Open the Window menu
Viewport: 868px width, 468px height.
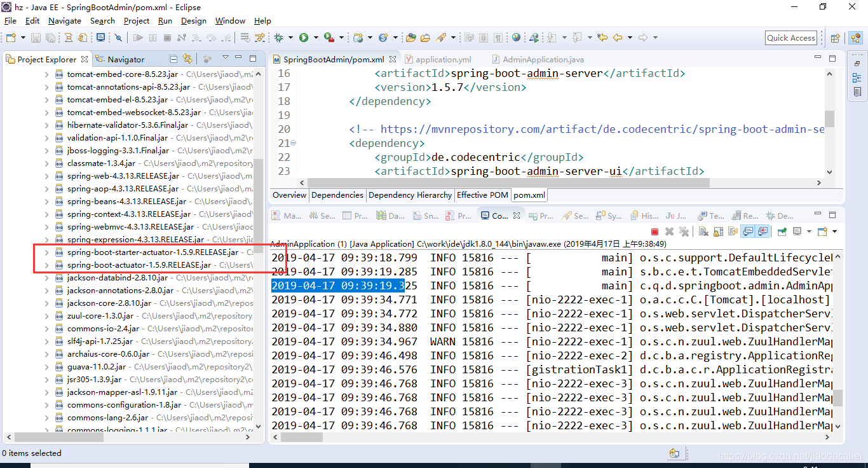(x=230, y=20)
